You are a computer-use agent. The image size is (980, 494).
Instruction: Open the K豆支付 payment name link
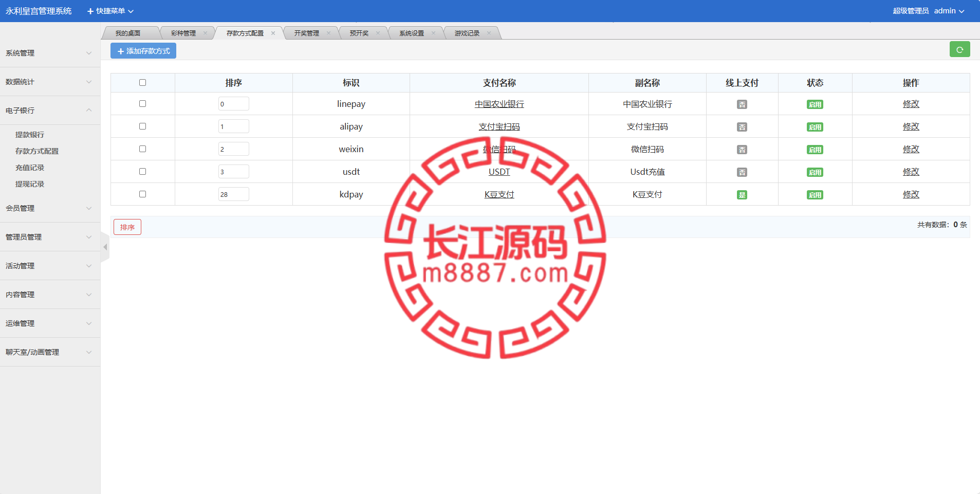tap(500, 194)
